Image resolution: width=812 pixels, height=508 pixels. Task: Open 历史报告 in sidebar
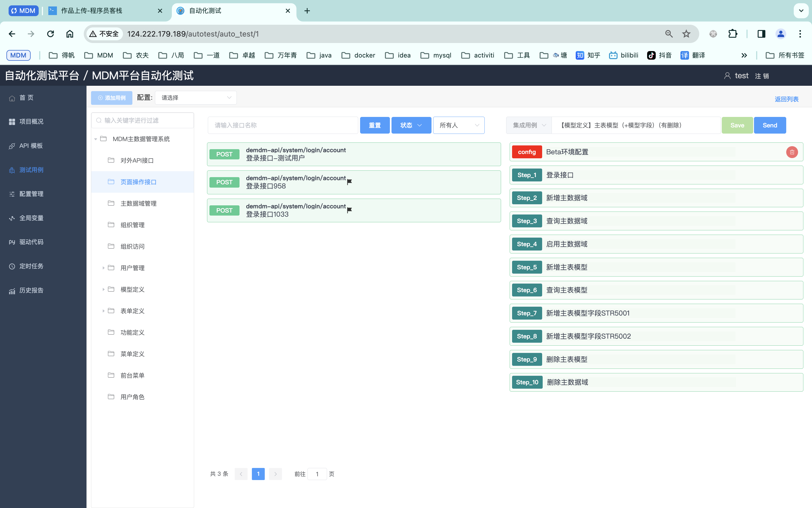tap(43, 290)
